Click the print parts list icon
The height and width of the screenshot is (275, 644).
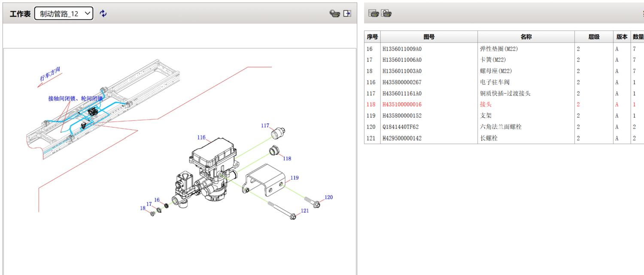[x=374, y=13]
